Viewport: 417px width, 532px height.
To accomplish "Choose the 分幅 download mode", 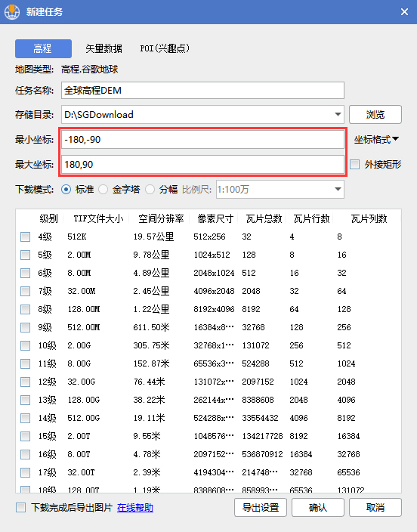I will (150, 190).
